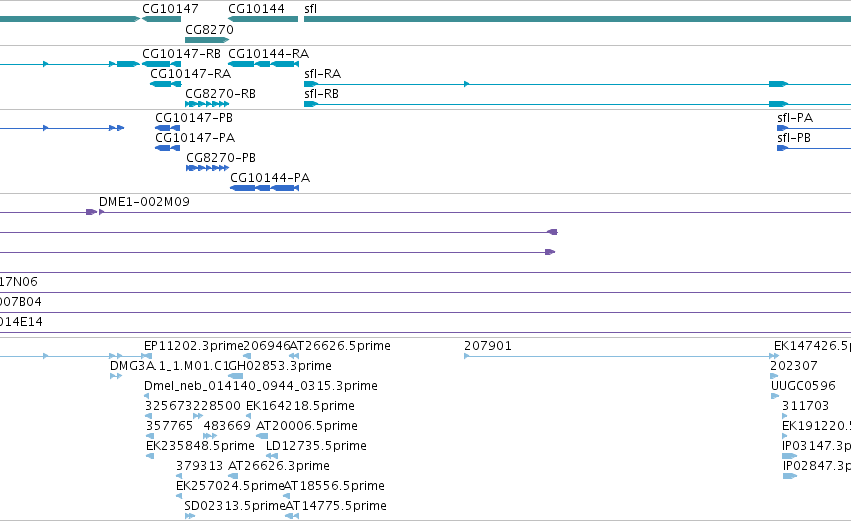
Task: Click the sfl-RA transcript label
Action: pyautogui.click(x=322, y=74)
